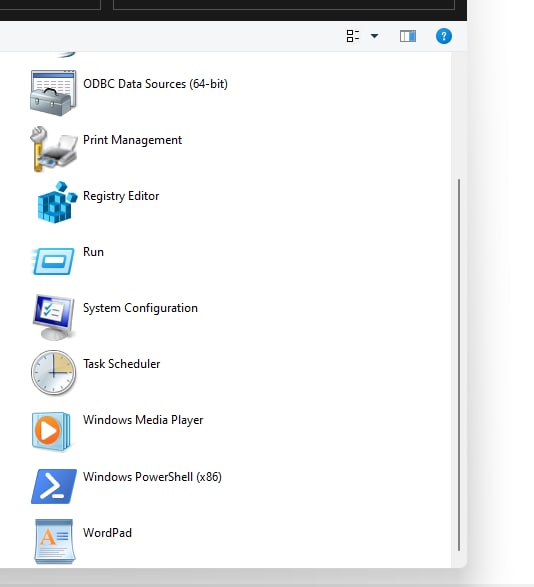
Task: Open the Run dialog icon
Action: point(53,261)
